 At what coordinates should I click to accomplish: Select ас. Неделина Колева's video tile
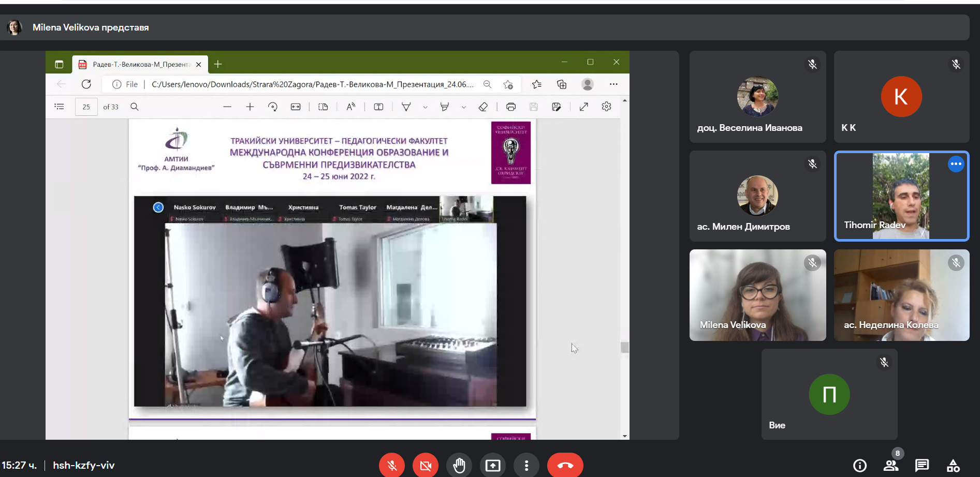901,295
